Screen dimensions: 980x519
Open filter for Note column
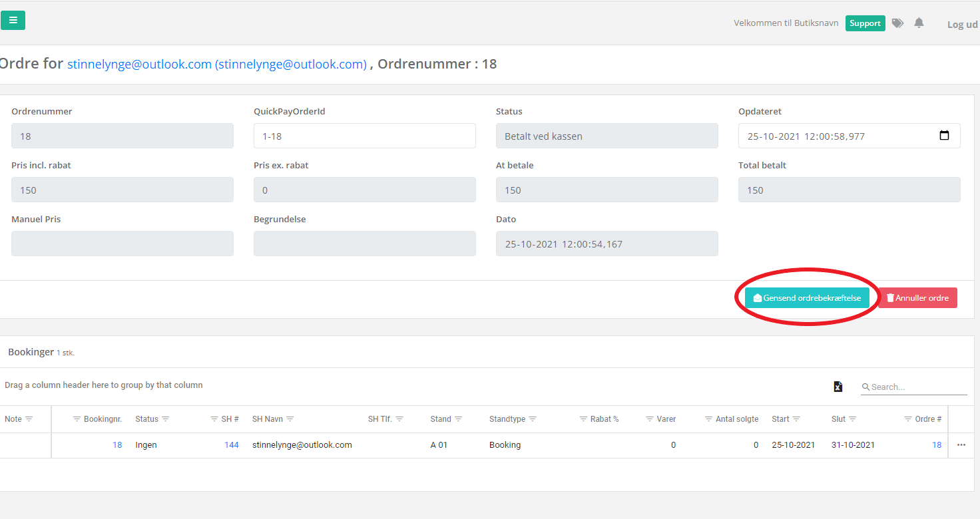tap(29, 419)
